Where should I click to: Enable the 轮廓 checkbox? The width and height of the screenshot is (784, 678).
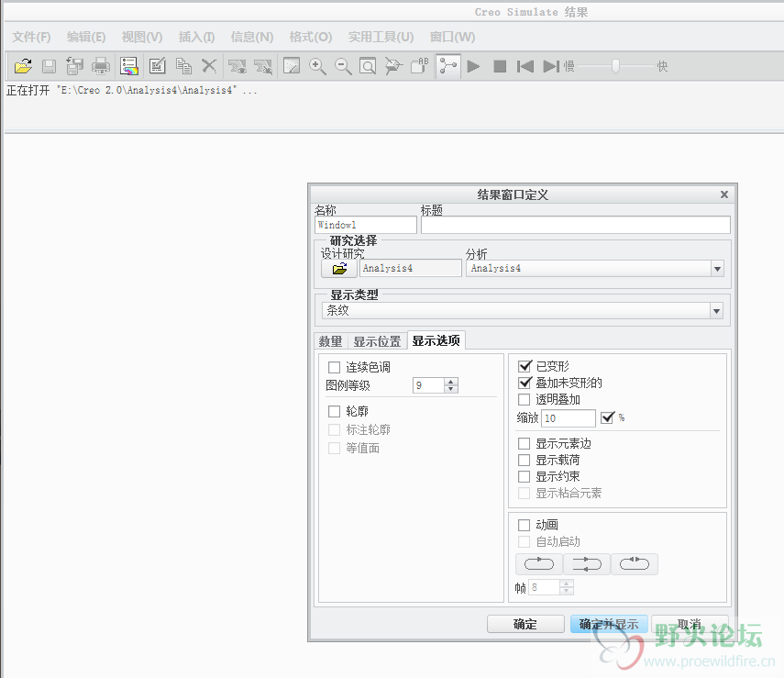click(x=334, y=411)
